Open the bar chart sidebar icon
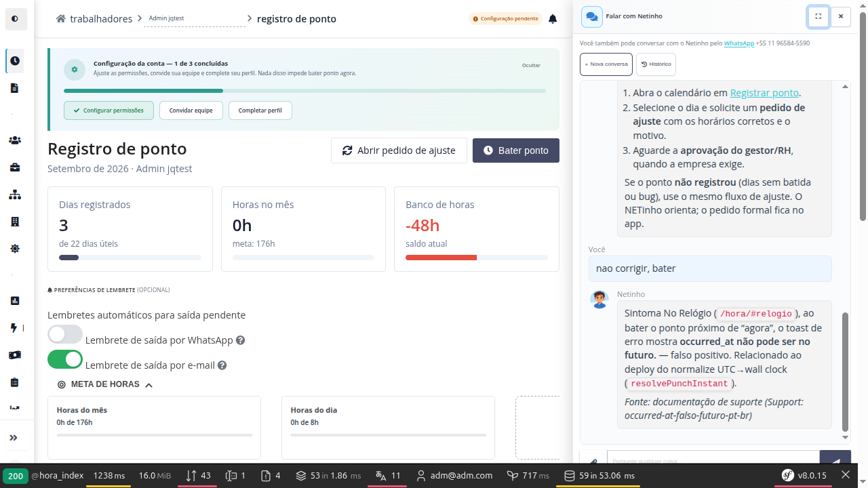The height and width of the screenshot is (488, 868). pos(15,300)
